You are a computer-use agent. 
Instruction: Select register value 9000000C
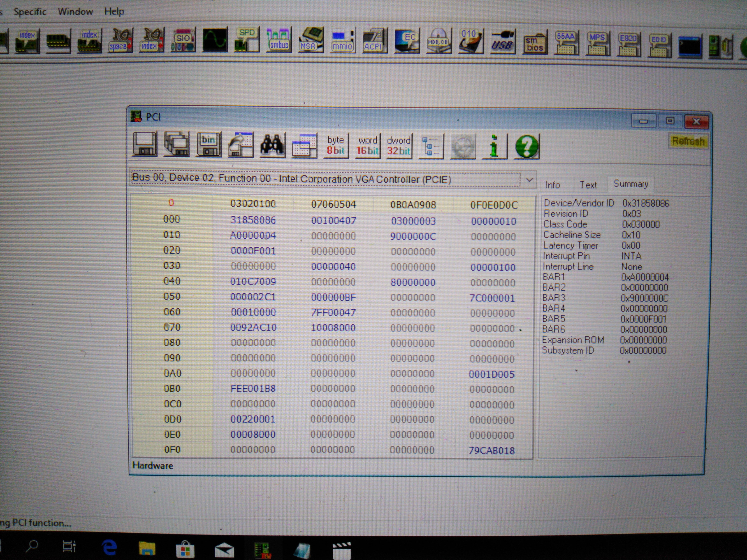(x=413, y=236)
